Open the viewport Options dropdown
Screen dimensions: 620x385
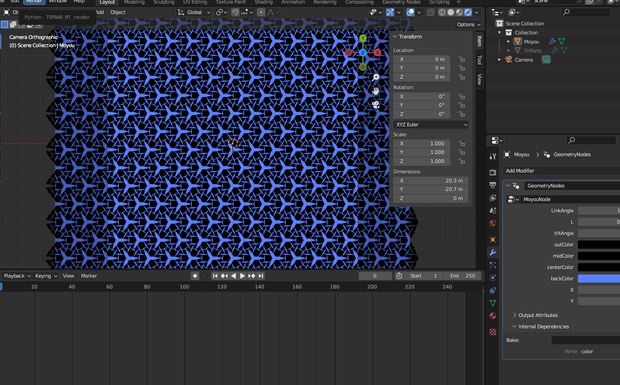(x=468, y=25)
